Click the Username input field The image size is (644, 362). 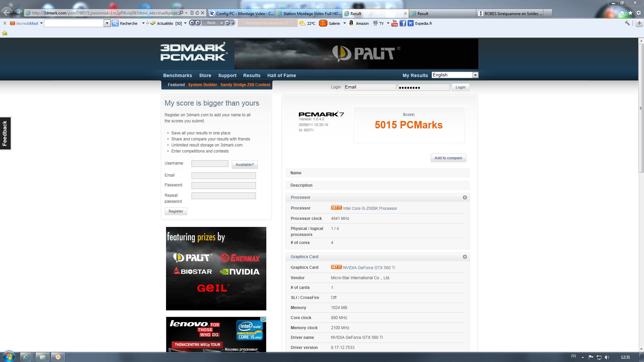(x=210, y=164)
